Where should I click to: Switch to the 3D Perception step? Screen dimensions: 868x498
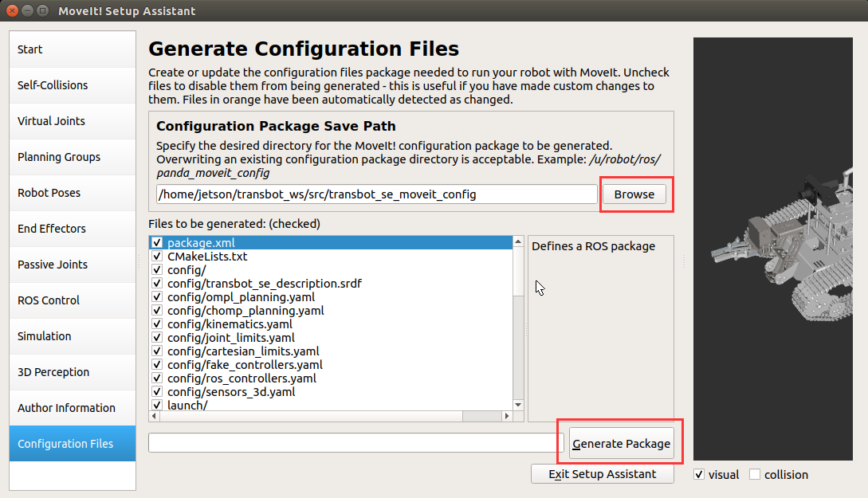pyautogui.click(x=73, y=372)
